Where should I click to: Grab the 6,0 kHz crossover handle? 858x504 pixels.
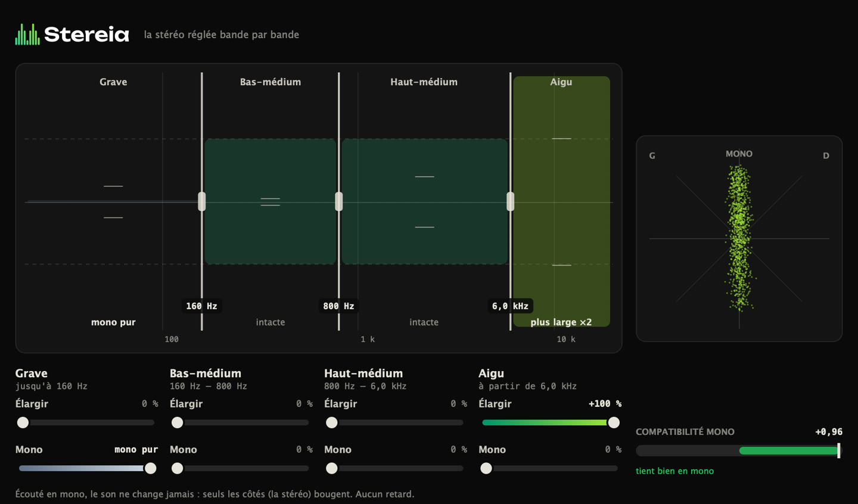(x=511, y=201)
